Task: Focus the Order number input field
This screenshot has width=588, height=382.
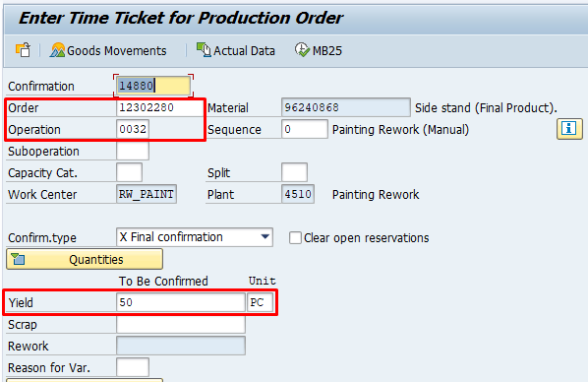Action: (159, 107)
